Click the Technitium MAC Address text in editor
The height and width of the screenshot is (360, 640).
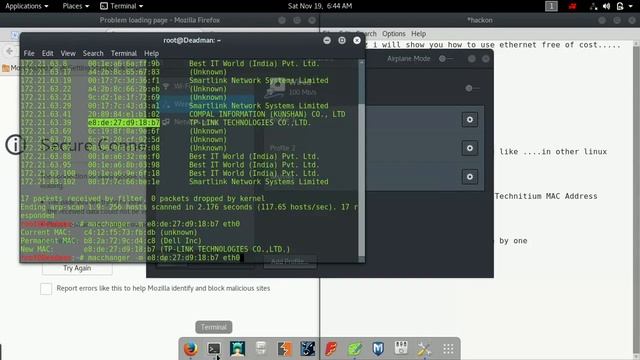point(546,196)
